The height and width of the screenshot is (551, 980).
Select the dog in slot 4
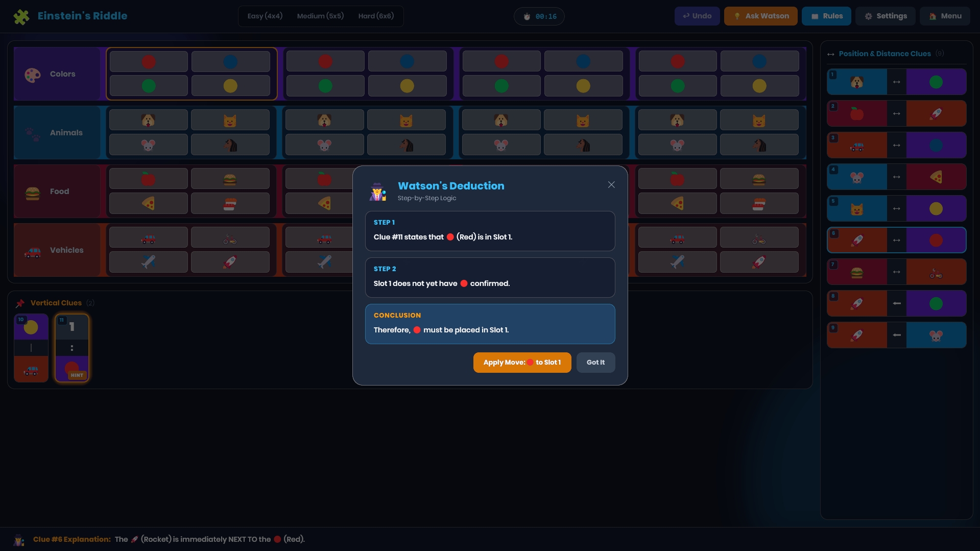[677, 121]
